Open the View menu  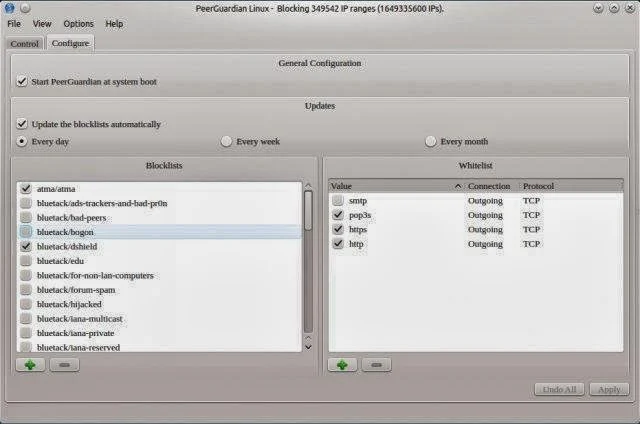(x=42, y=24)
